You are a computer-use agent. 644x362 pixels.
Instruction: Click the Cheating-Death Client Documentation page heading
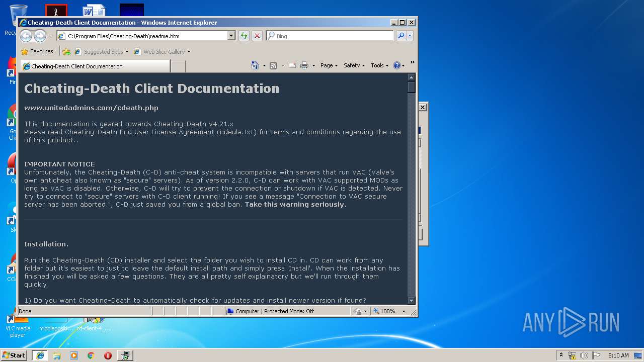(151, 88)
